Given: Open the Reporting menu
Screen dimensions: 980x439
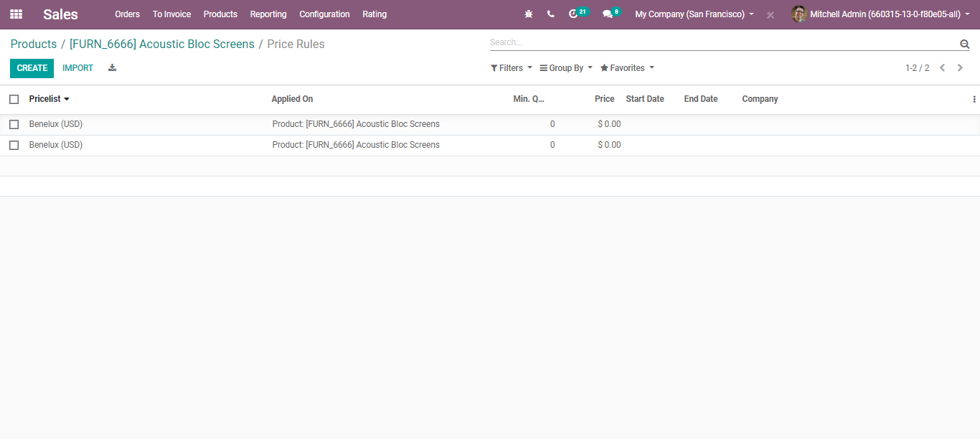Looking at the screenshot, I should (268, 14).
